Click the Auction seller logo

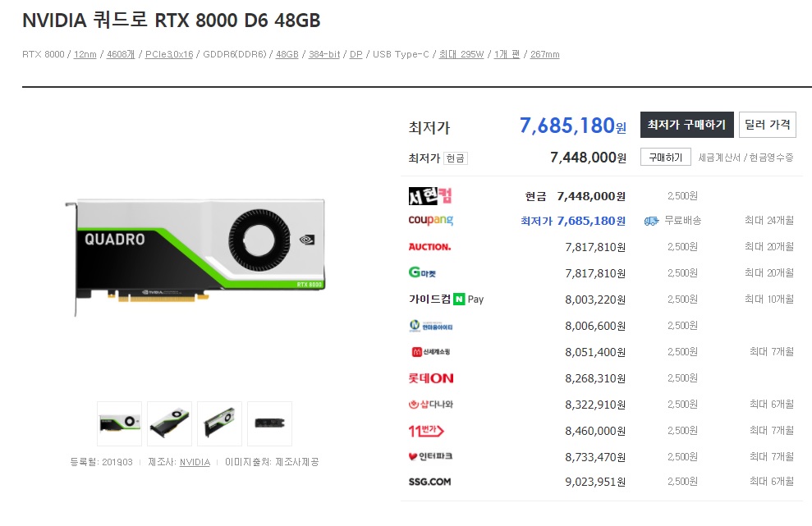pos(429,247)
